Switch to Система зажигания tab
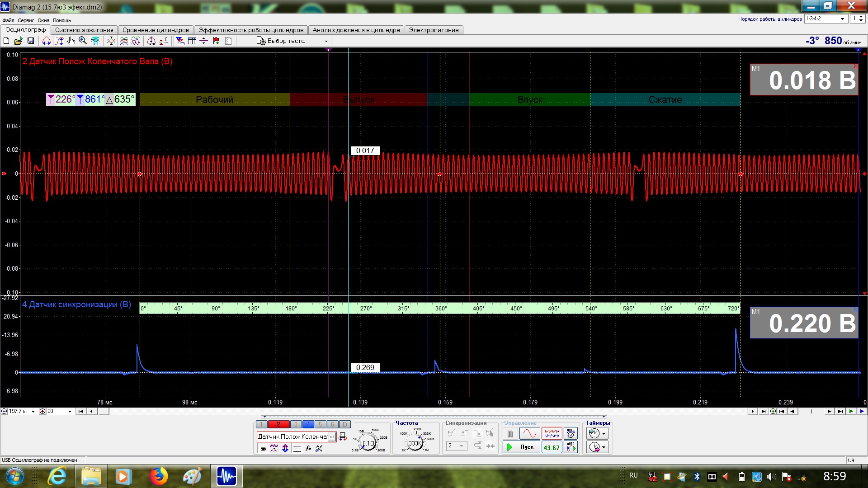This screenshot has height=488, width=868. (x=84, y=30)
